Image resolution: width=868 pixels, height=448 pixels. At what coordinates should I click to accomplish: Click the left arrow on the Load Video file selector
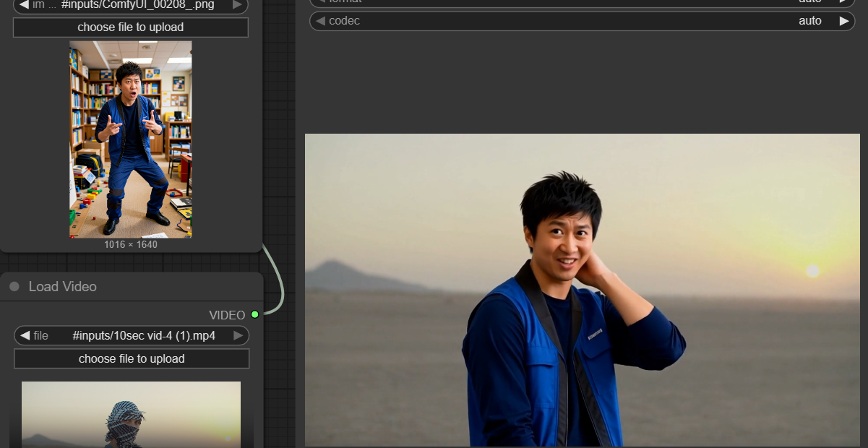click(25, 335)
